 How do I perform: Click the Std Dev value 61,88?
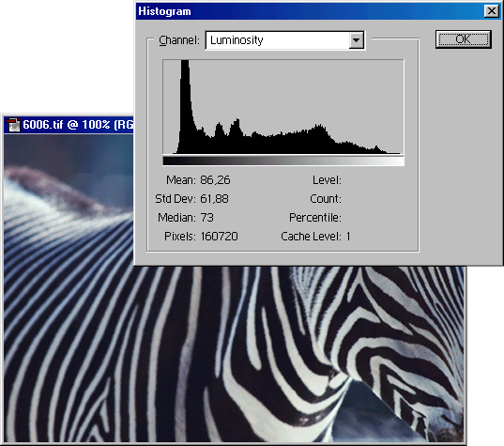[214, 199]
